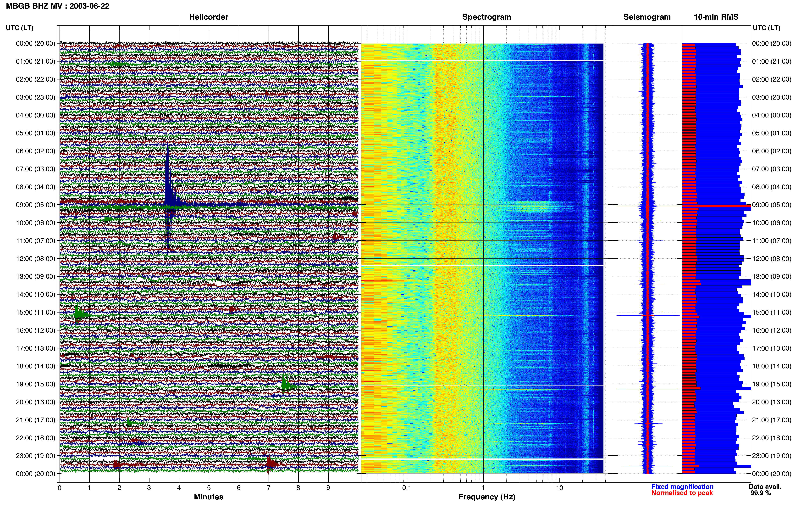
Task: Click the Fixed magnification legend text
Action: tap(682, 486)
